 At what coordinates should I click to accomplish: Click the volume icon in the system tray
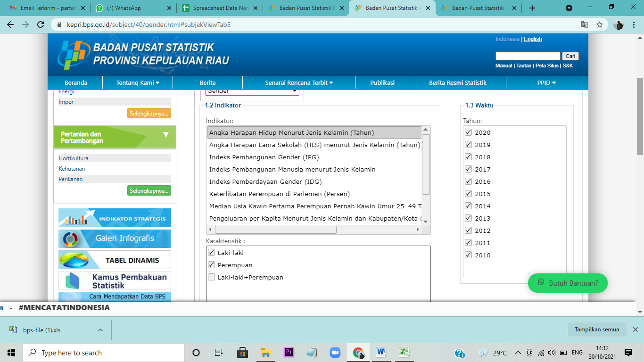click(552, 353)
